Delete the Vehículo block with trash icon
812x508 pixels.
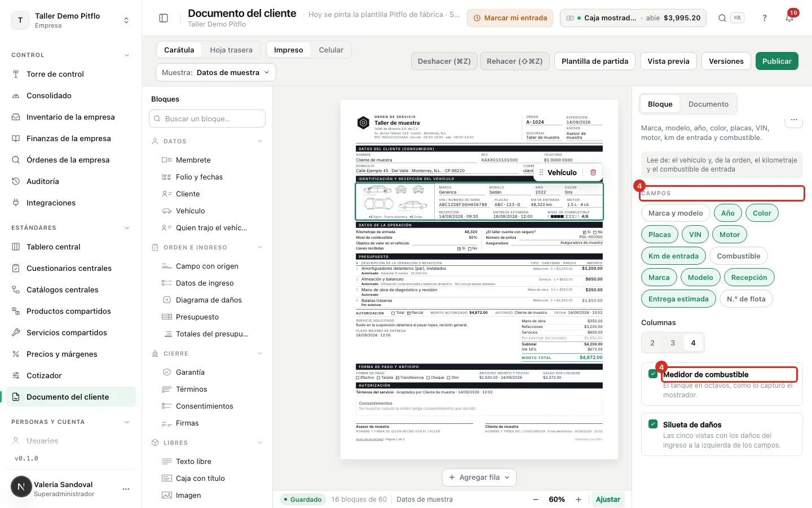tap(593, 173)
